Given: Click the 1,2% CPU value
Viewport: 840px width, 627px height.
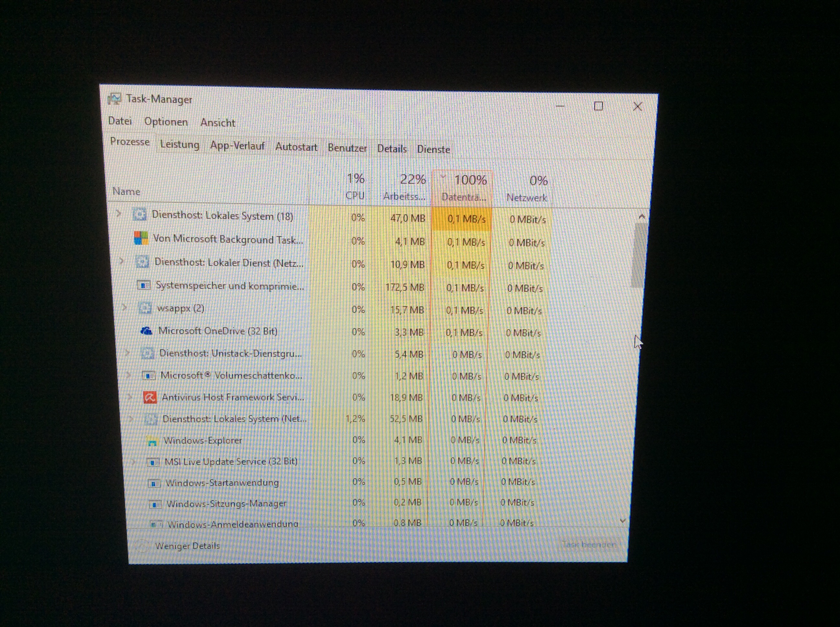Looking at the screenshot, I should (356, 419).
